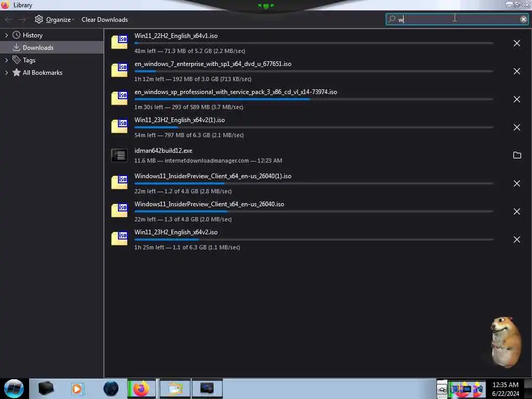Click Clear Downloads
The width and height of the screenshot is (532, 399).
pos(104,20)
